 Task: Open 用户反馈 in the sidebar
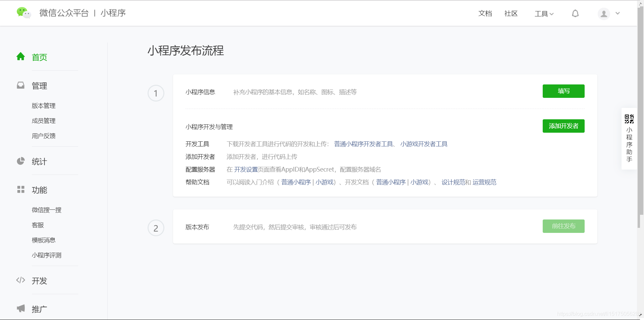pos(44,136)
